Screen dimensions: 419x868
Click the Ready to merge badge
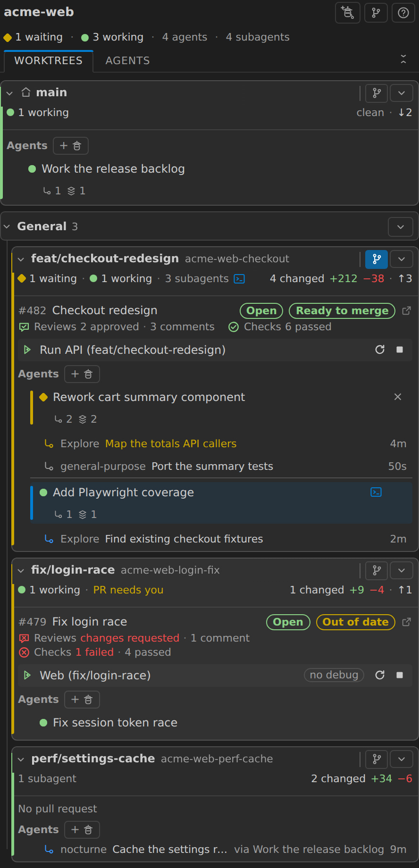click(x=342, y=310)
